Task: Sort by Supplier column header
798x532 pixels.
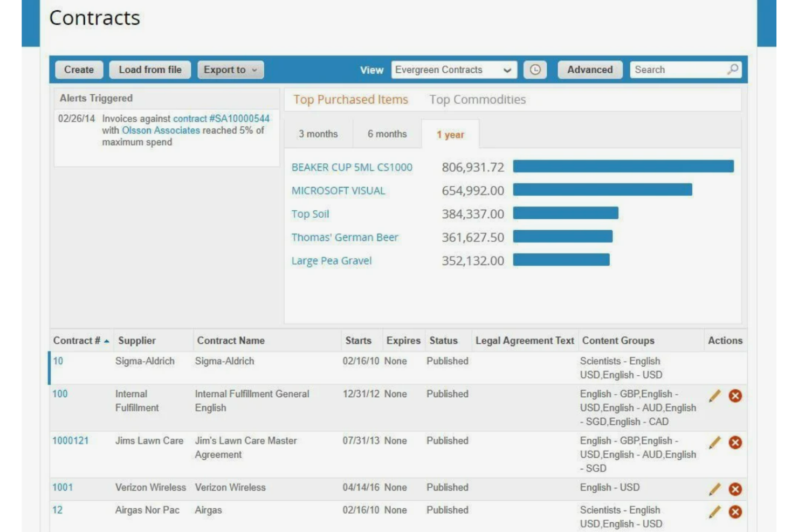Action: coord(137,341)
